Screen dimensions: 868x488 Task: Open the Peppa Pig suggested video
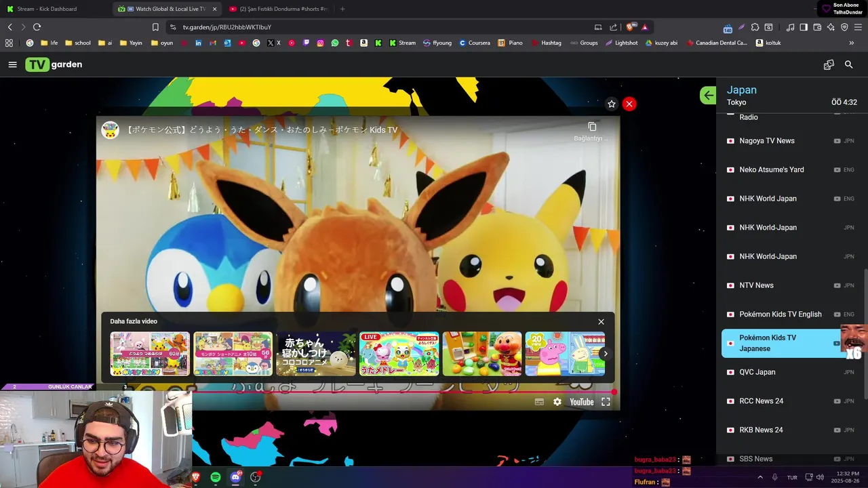pos(565,353)
